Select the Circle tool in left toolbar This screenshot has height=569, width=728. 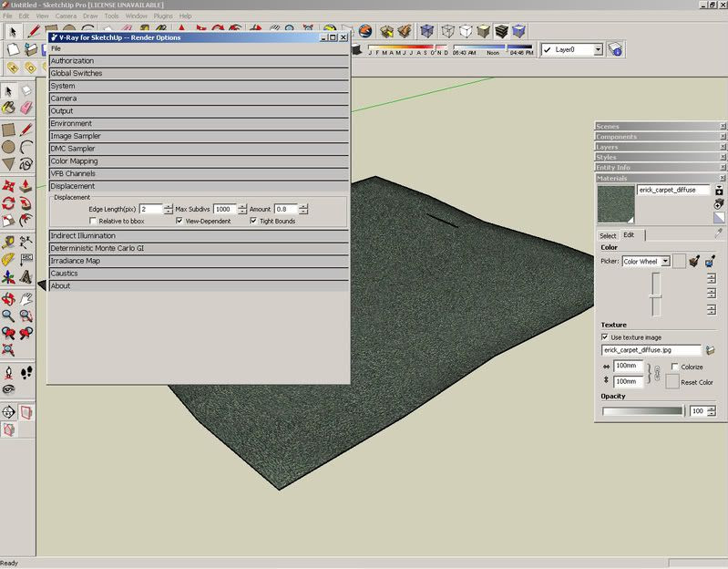click(8, 147)
